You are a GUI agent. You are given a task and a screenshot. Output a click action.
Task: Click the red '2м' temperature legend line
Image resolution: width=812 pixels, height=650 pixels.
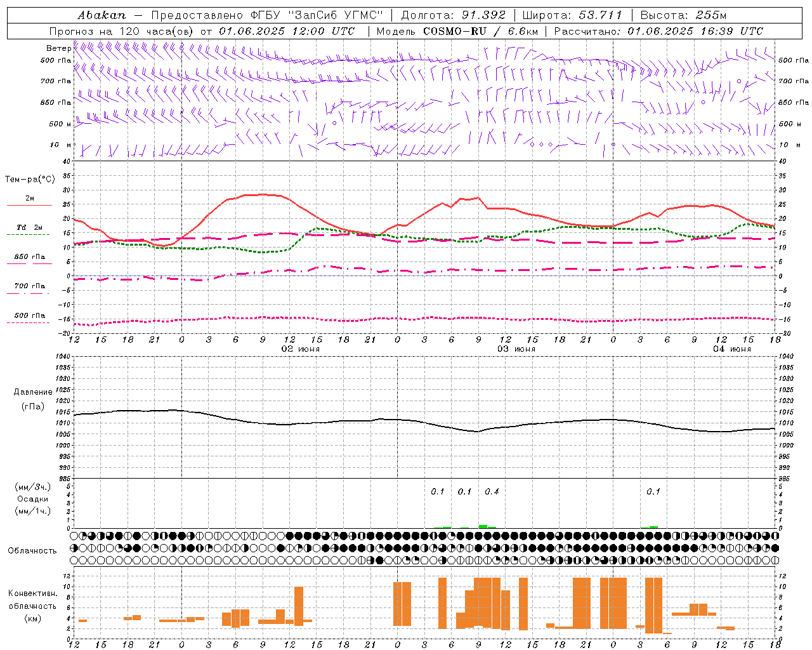pyautogui.click(x=29, y=205)
